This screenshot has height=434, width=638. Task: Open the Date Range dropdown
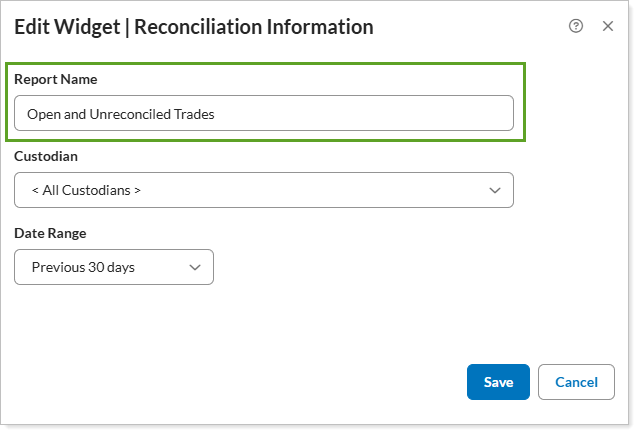point(114,267)
